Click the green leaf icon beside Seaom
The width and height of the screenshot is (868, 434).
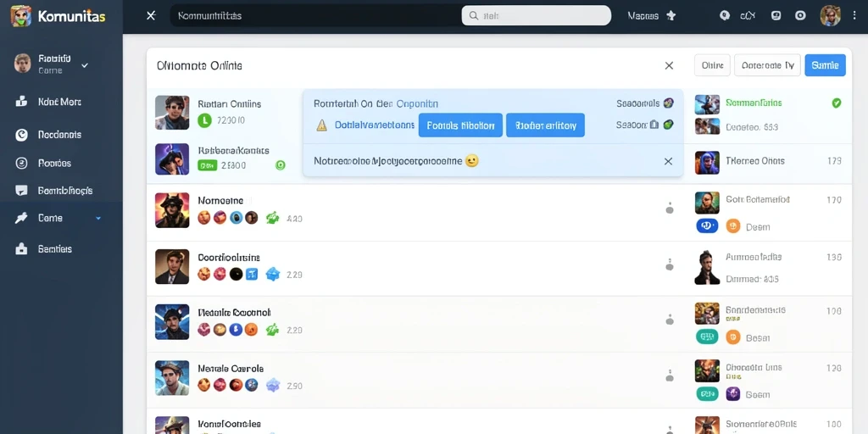[668, 125]
